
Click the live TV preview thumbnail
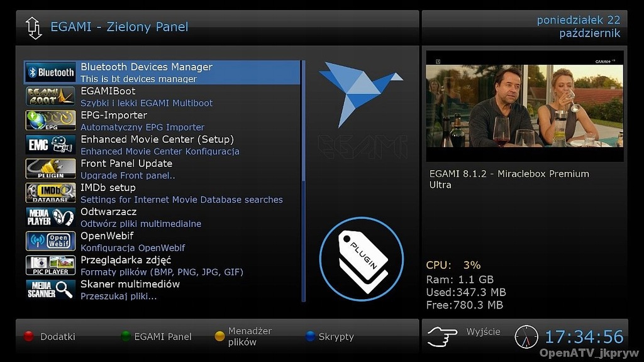(x=525, y=106)
